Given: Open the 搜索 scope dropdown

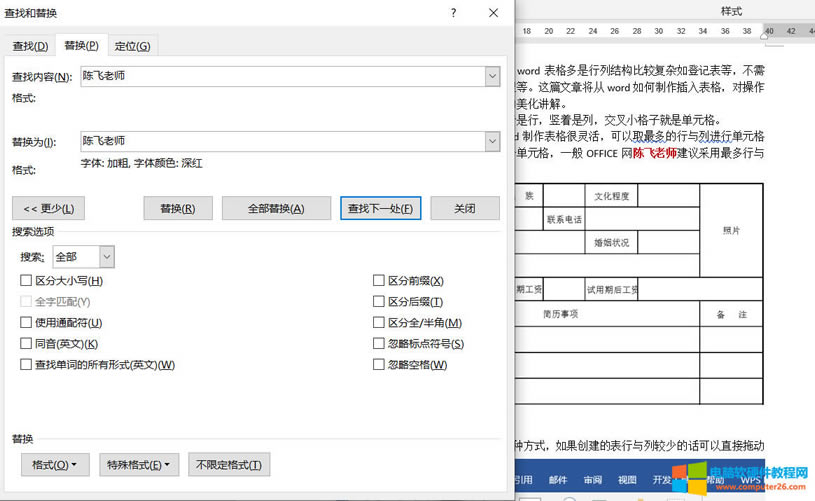Looking at the screenshot, I should pyautogui.click(x=107, y=257).
